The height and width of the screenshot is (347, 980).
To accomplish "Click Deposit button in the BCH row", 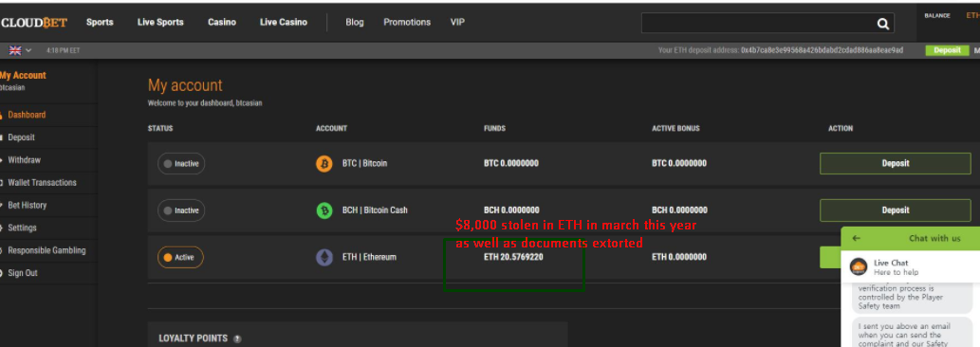I will coord(895,210).
